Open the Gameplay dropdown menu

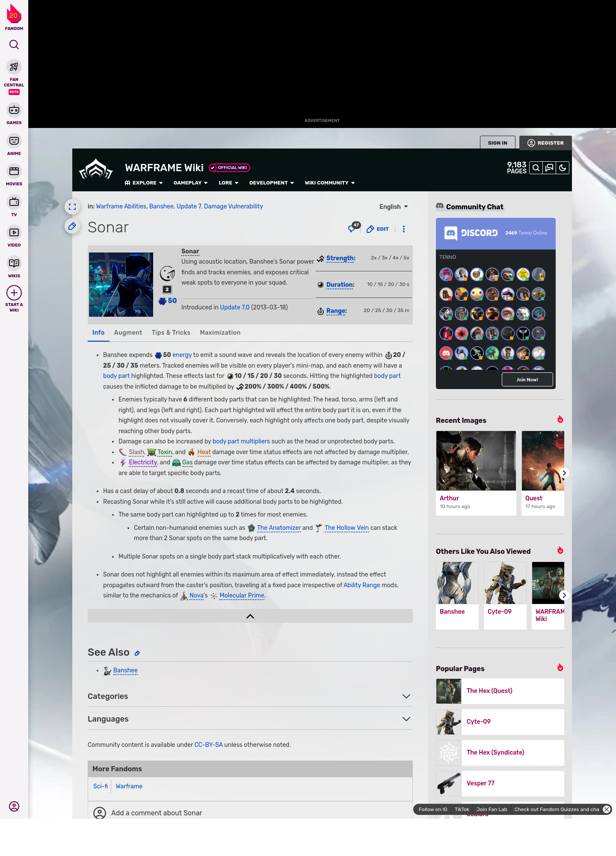point(190,183)
